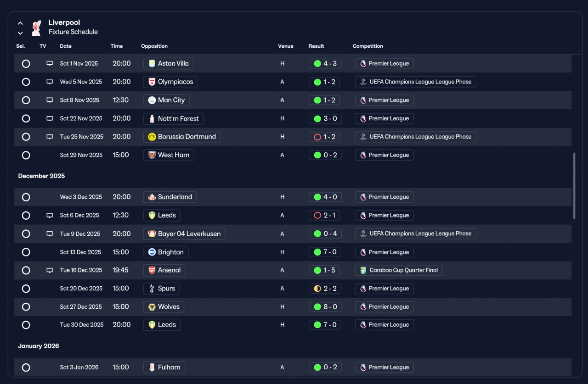
Task: Click the TV icon for Aston Villa match
Action: [50, 64]
